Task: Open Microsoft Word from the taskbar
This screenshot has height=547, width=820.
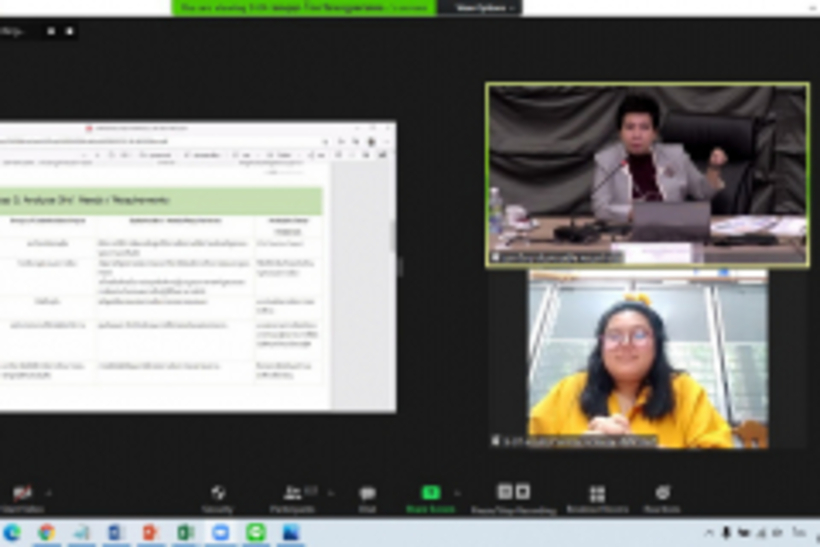Action: 115,532
